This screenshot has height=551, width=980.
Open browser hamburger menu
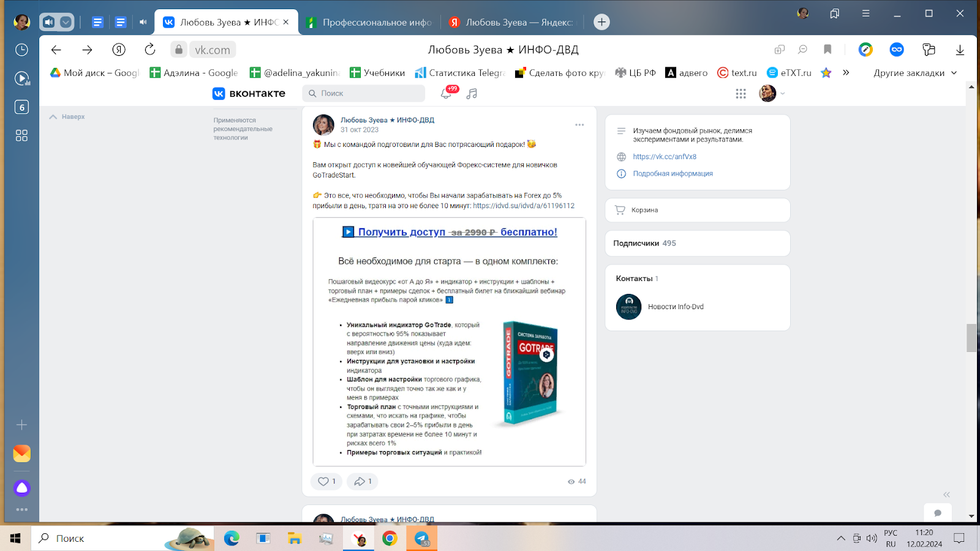(x=865, y=13)
